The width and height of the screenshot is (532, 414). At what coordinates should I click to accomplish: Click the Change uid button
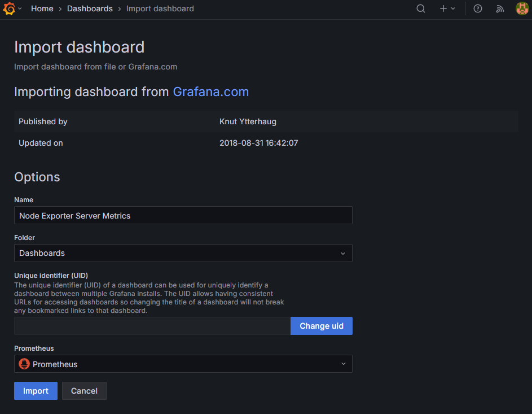pos(322,326)
